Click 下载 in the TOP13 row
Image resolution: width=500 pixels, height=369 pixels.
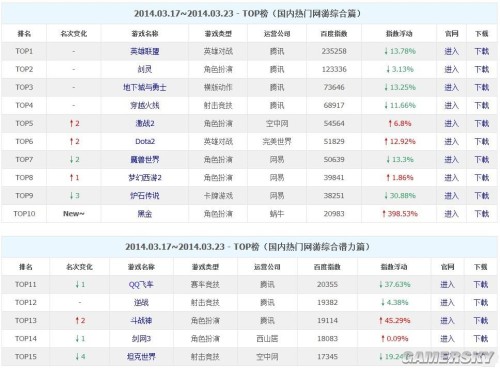coord(481,320)
